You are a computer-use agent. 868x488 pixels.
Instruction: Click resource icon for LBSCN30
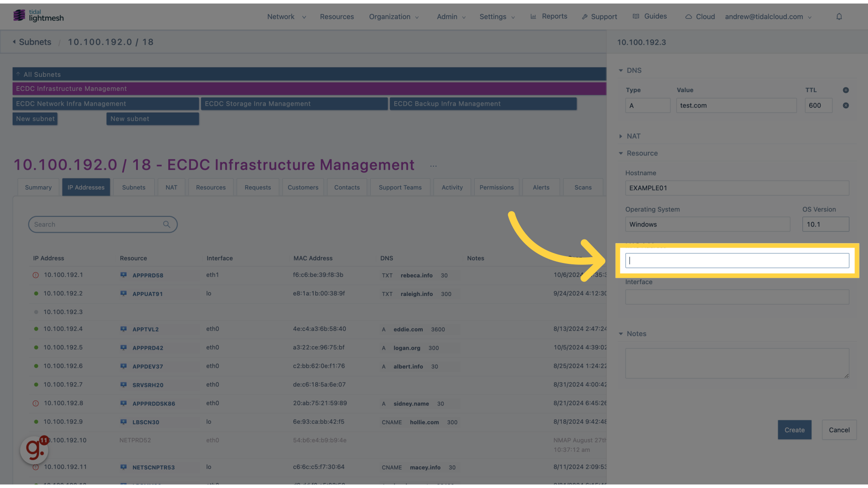click(x=123, y=422)
